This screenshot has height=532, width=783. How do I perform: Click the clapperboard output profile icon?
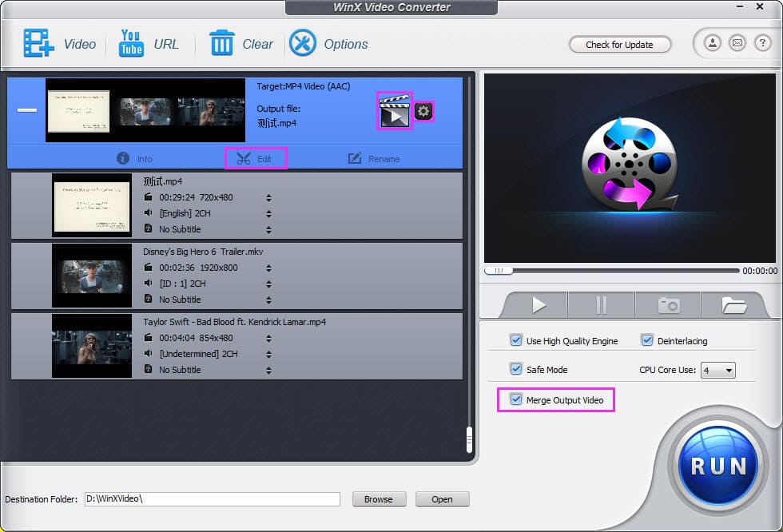pos(395,111)
